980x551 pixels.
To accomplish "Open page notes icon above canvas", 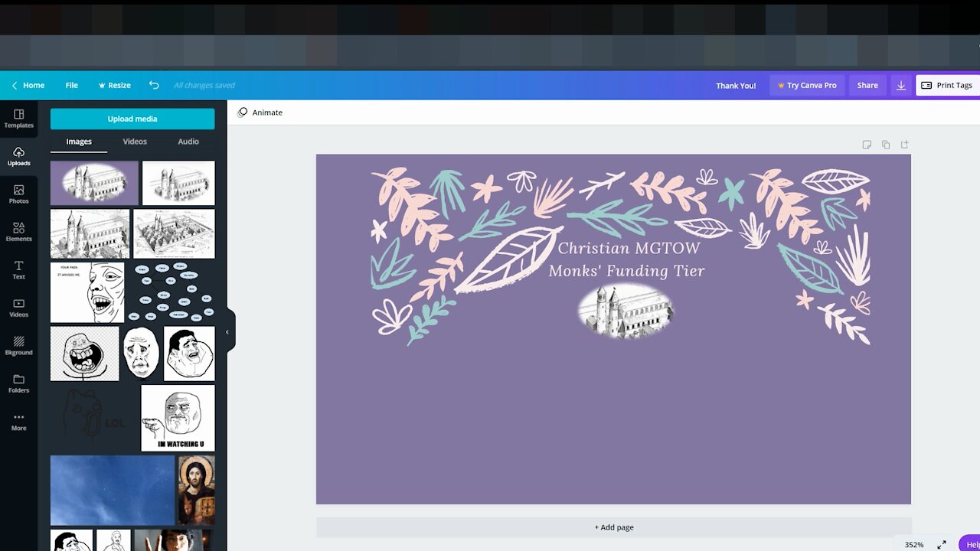I will 867,145.
